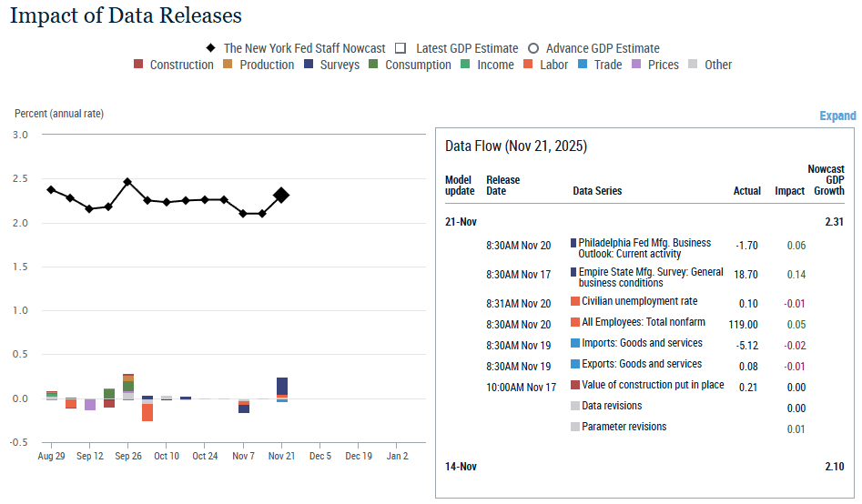Click the Labor legend square icon
Image resolution: width=862 pixels, height=504 pixels.
click(529, 65)
